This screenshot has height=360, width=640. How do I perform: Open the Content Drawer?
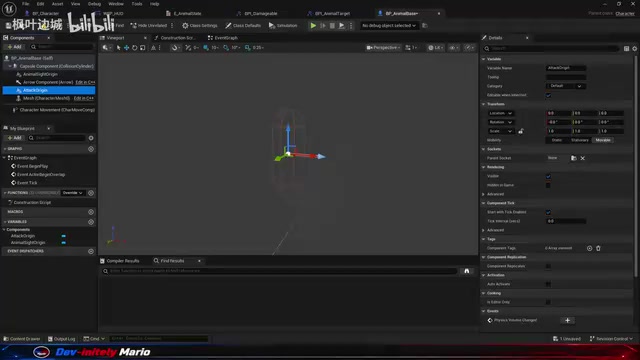[x=22, y=339]
